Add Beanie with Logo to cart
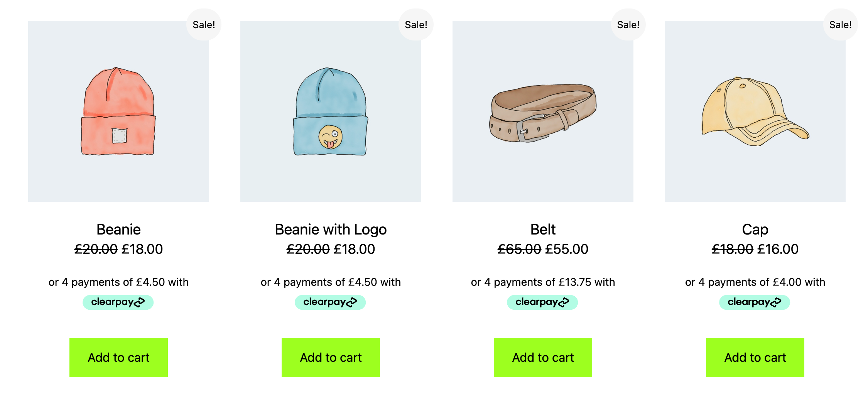This screenshot has width=868, height=405. pyautogui.click(x=331, y=358)
